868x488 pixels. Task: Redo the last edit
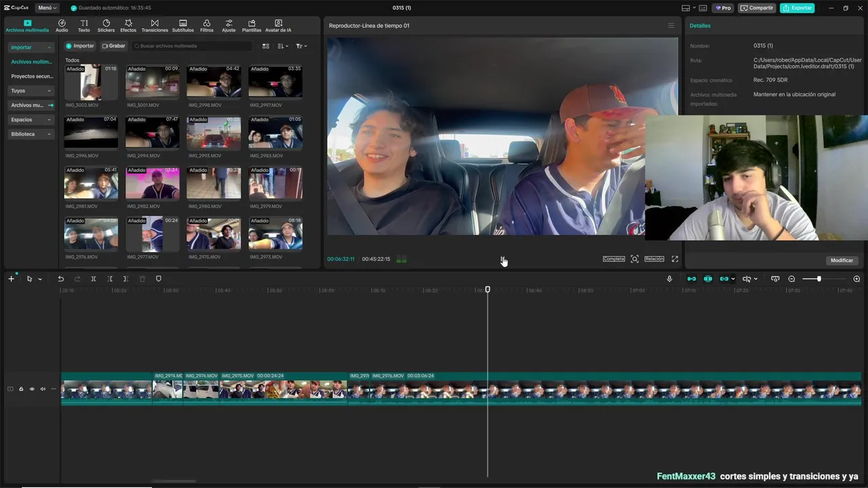(77, 279)
